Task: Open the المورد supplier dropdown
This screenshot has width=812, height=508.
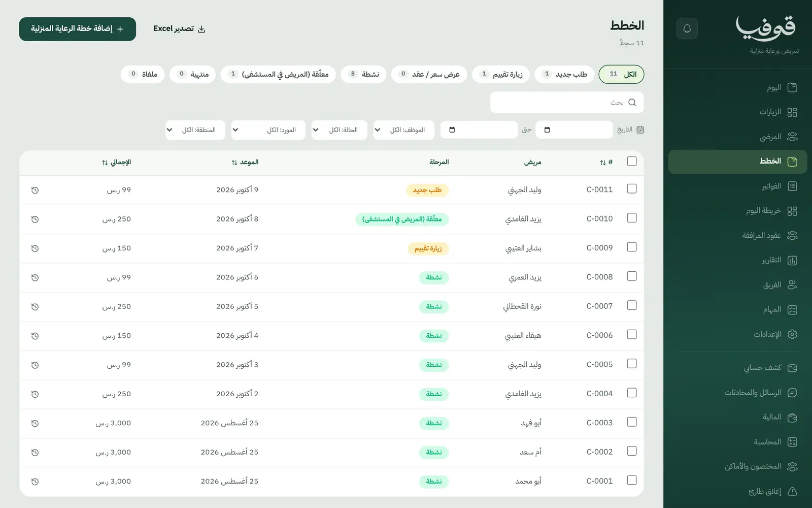Action: click(x=268, y=130)
